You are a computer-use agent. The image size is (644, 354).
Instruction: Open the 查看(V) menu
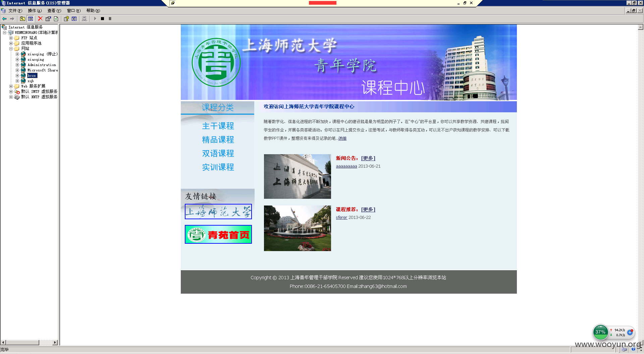pos(54,11)
